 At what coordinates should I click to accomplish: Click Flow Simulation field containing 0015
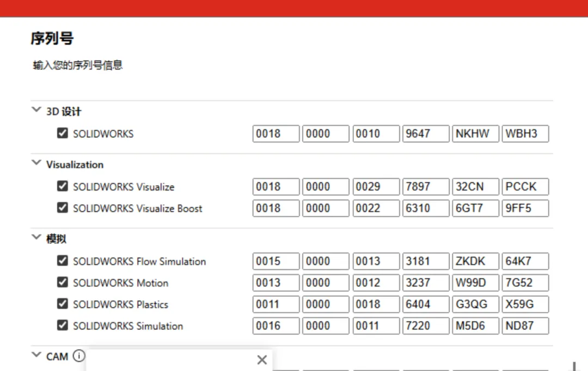(276, 261)
